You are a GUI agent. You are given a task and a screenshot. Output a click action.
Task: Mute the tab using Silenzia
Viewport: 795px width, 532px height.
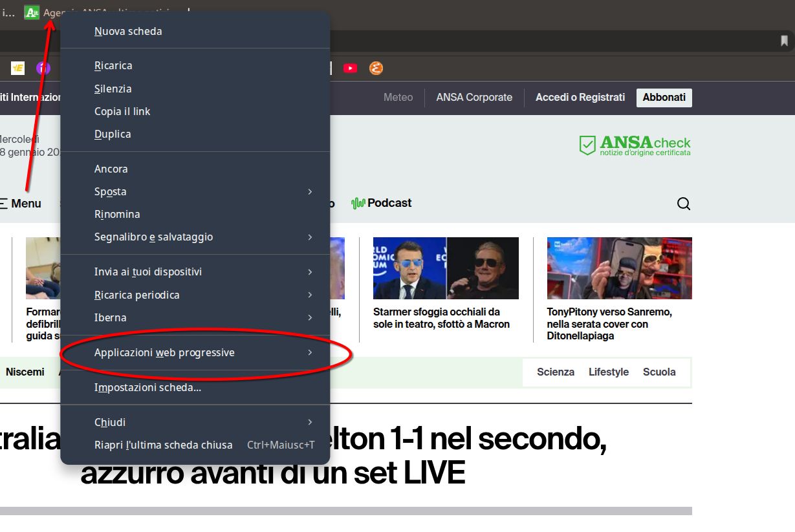[113, 89]
